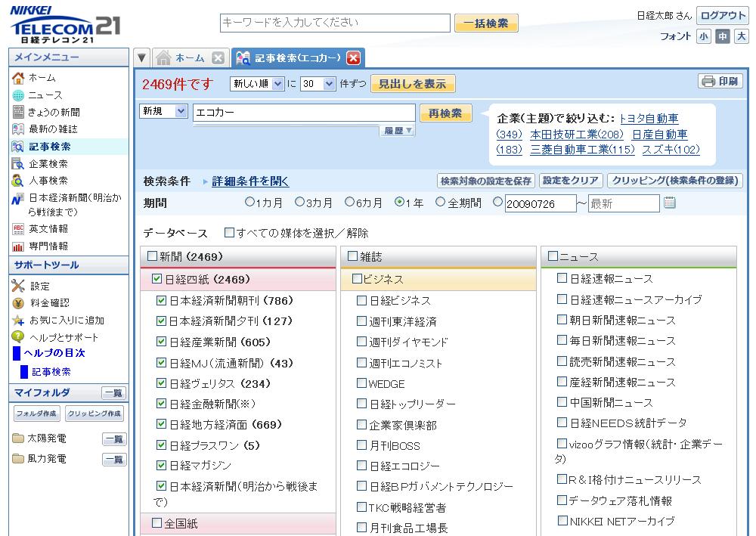Click the ログアウト button
756x536 pixels.
click(x=723, y=15)
